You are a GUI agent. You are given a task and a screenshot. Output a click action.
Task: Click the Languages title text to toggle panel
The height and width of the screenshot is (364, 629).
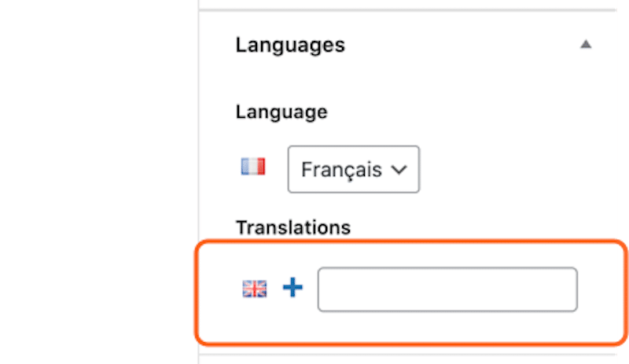290,45
